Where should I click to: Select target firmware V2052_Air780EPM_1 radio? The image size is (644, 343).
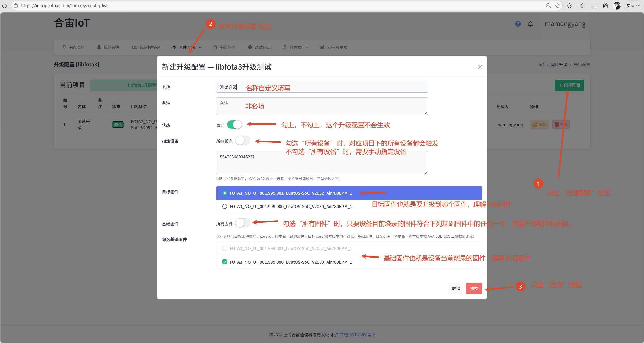click(225, 193)
